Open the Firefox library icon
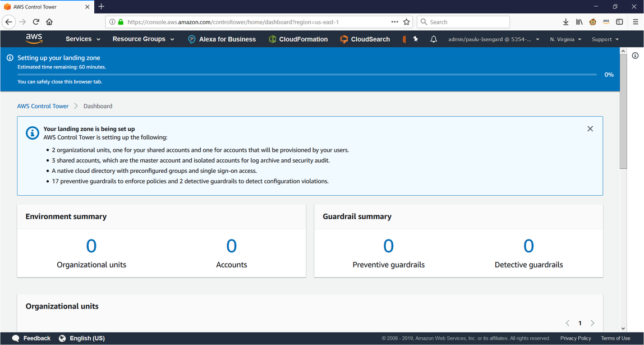This screenshot has height=345, width=644. [579, 22]
